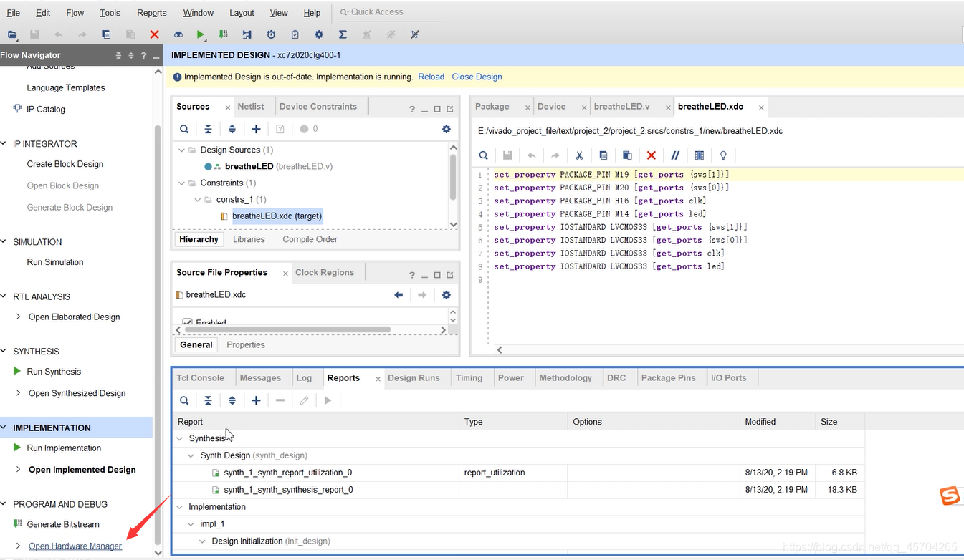964x560 pixels.
Task: Open Sources panel settings gear
Action: point(447,129)
